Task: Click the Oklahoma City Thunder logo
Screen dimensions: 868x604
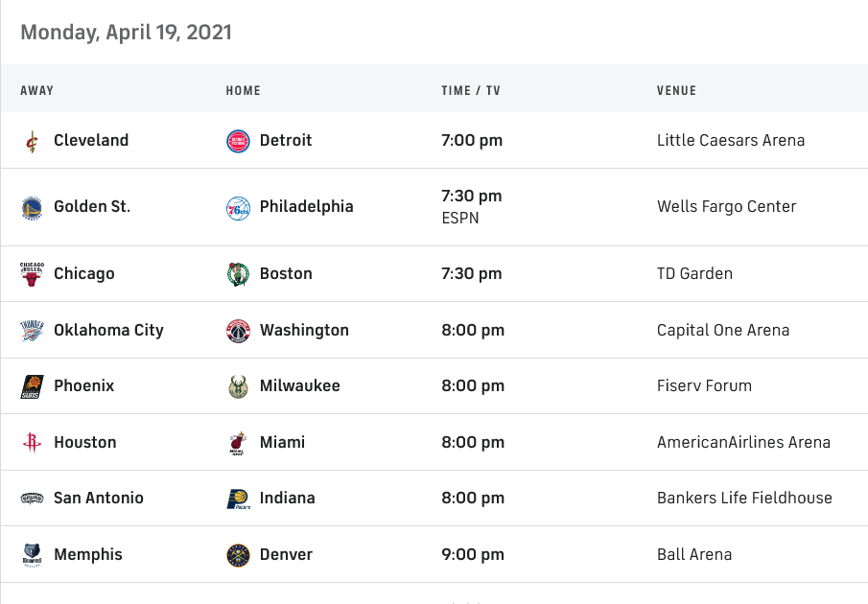Action: (x=32, y=331)
